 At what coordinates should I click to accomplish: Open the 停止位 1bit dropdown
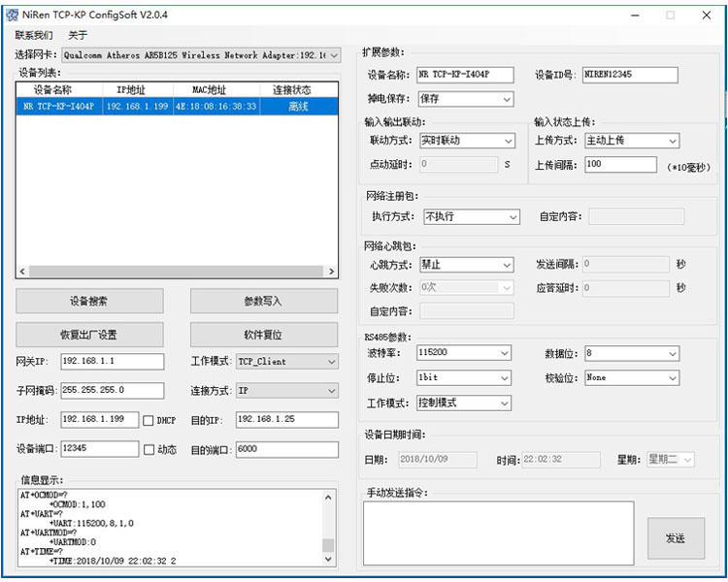(463, 377)
